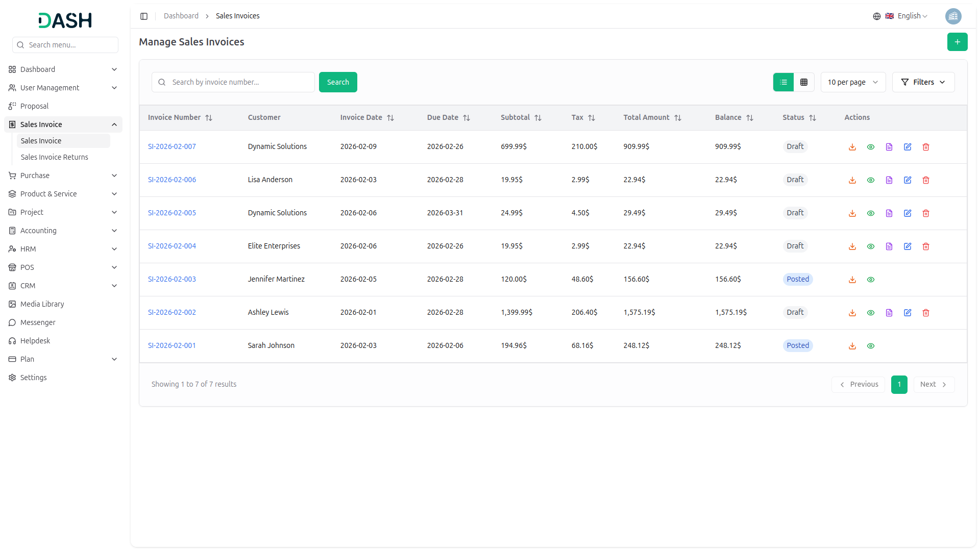Open user avatar profile menu
This screenshot has height=551, width=980.
pos(953,16)
